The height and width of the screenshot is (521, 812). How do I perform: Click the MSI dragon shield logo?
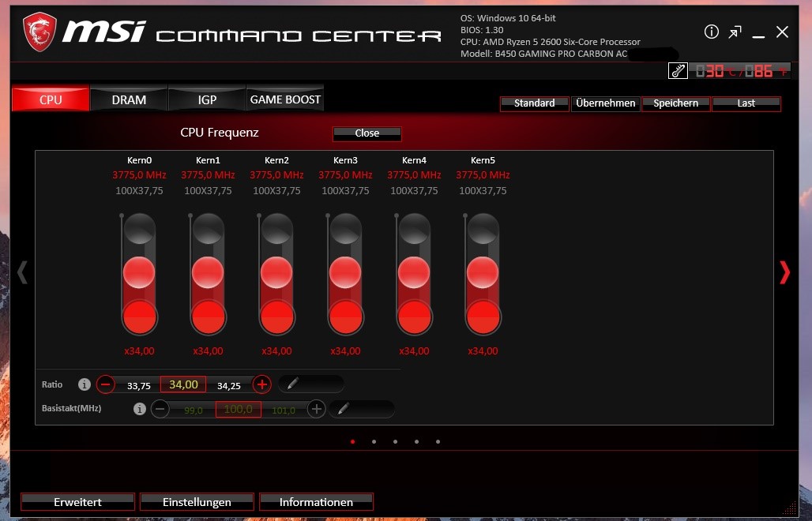pos(39,32)
